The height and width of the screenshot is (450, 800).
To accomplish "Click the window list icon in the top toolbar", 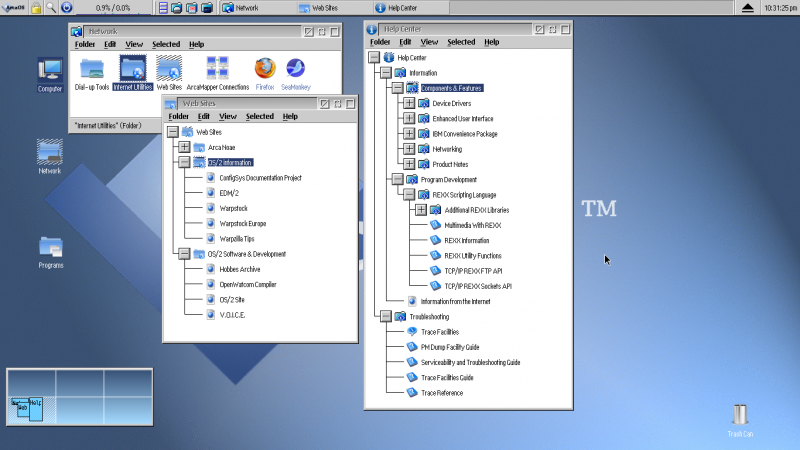I will [163, 8].
